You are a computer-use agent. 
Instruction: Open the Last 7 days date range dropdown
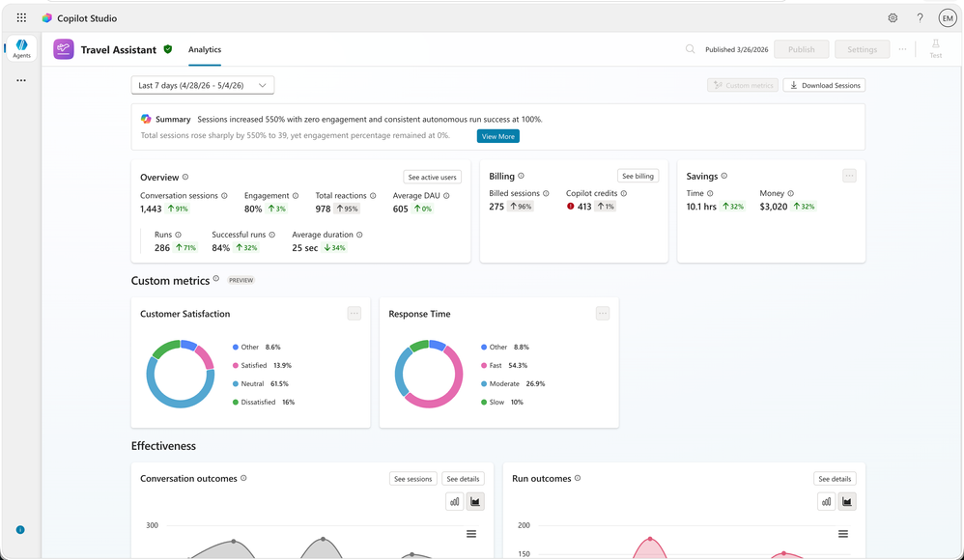coord(203,85)
